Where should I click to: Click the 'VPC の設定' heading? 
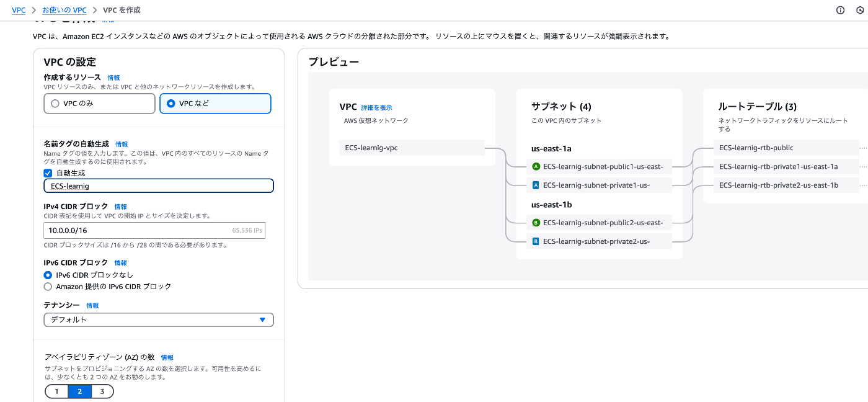pyautogui.click(x=70, y=62)
